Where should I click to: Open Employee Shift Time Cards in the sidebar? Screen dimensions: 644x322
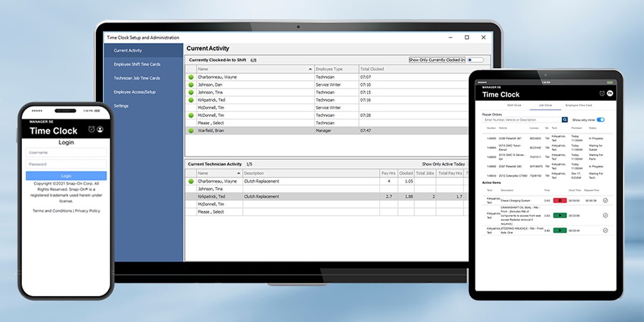(x=137, y=64)
